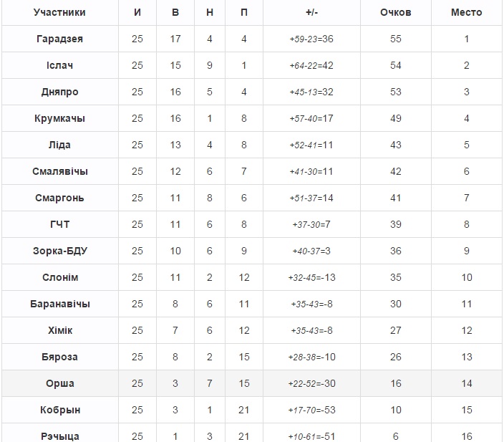Click the +/- column header
Viewport: 504px width, 442px height.
point(311,12)
